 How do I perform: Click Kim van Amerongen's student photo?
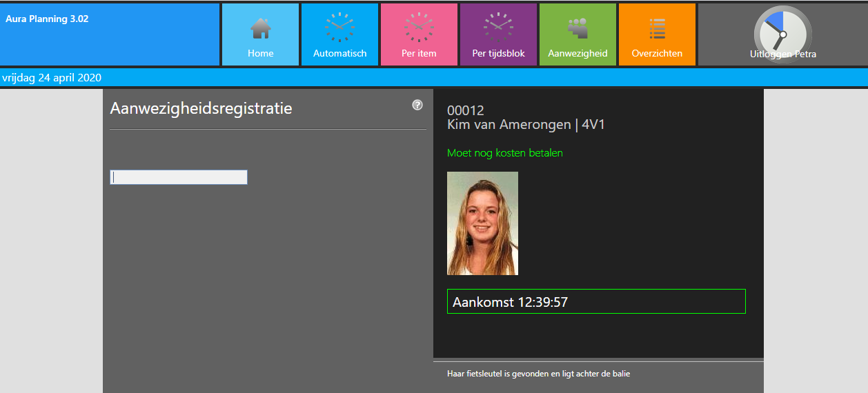pos(482,223)
